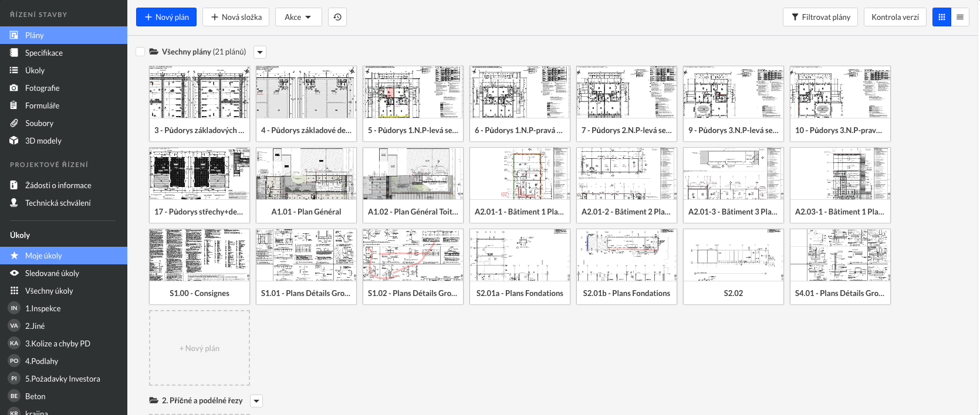Open dropdown beside Příčné a podélné řezy
The height and width of the screenshot is (415, 980).
256,401
